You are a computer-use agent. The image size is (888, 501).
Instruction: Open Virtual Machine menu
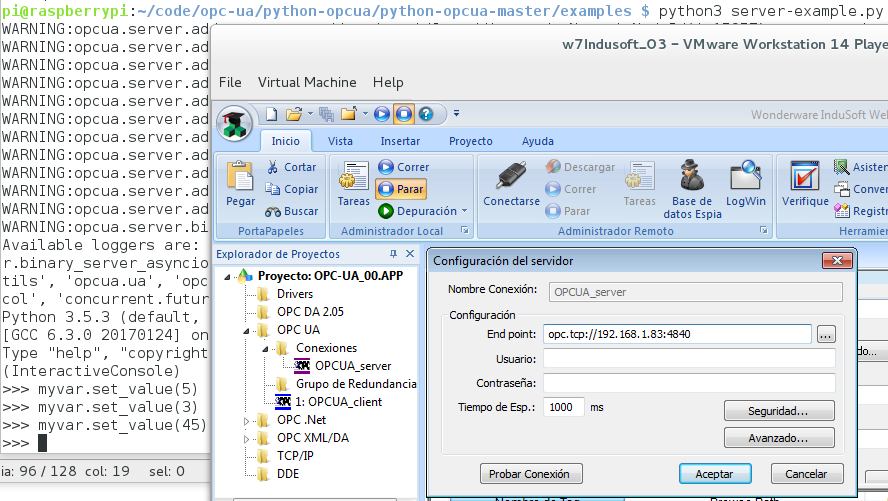click(307, 82)
